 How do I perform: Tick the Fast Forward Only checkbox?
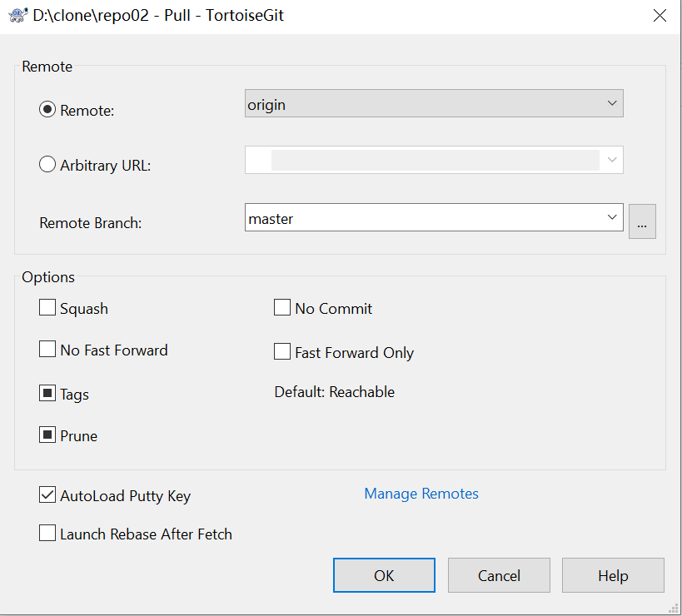pos(282,351)
